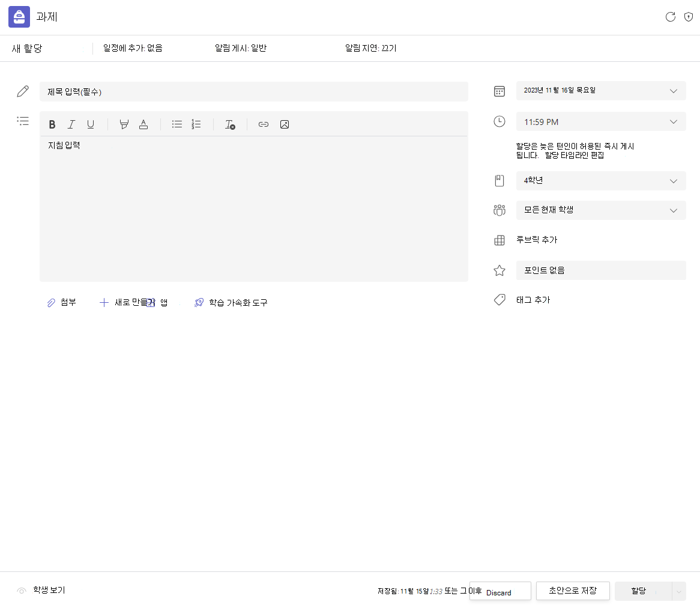
Task: Open the shield privacy icon
Action: point(689,17)
